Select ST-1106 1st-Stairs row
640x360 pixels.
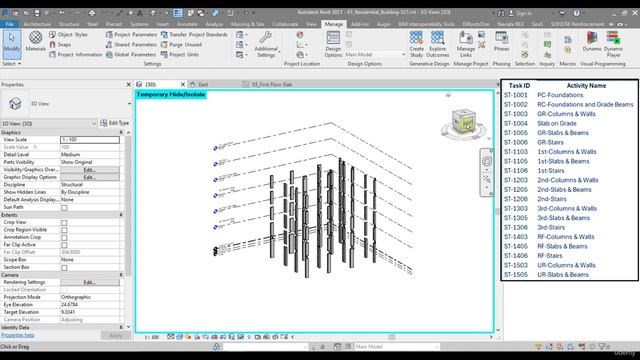[x=569, y=171]
